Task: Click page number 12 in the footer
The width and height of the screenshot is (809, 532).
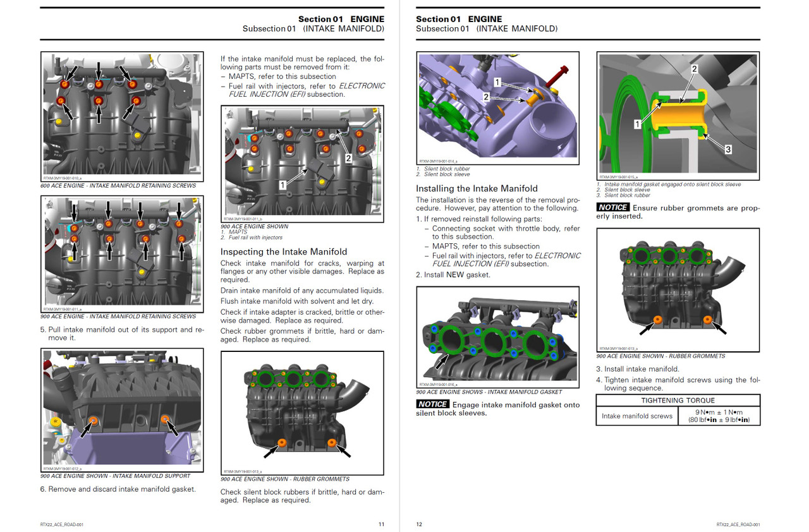Action: 420,524
